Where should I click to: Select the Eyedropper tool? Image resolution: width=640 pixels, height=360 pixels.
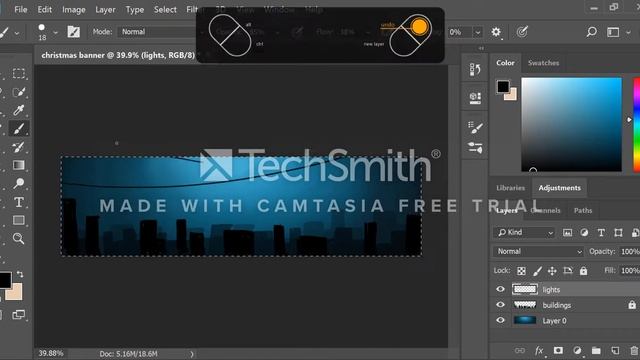coord(18,110)
